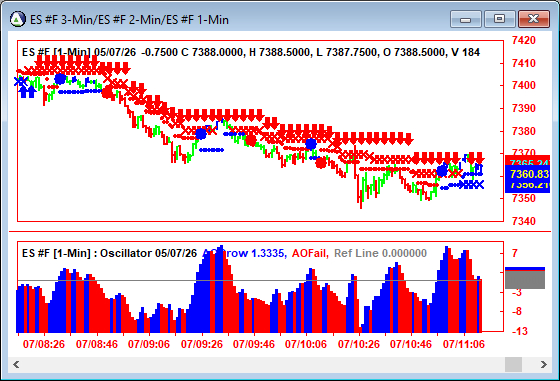Click the 07/09:06 time axis label
The image size is (560, 381).
click(x=149, y=344)
